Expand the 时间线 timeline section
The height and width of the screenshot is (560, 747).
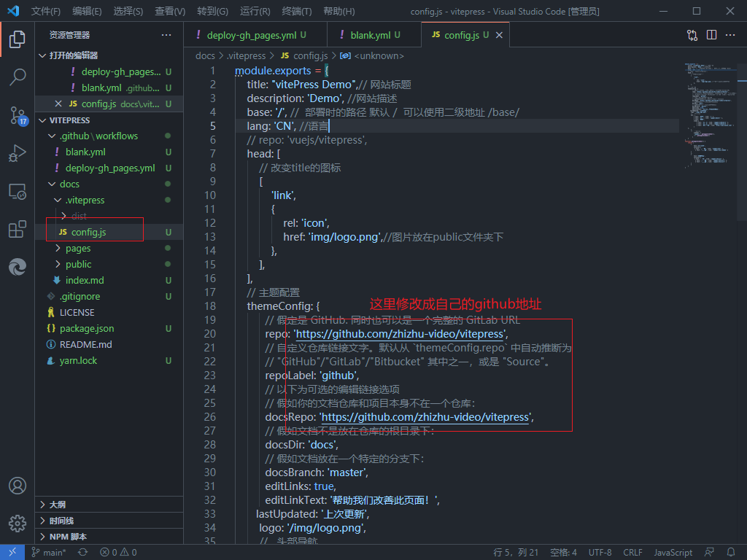click(x=109, y=521)
